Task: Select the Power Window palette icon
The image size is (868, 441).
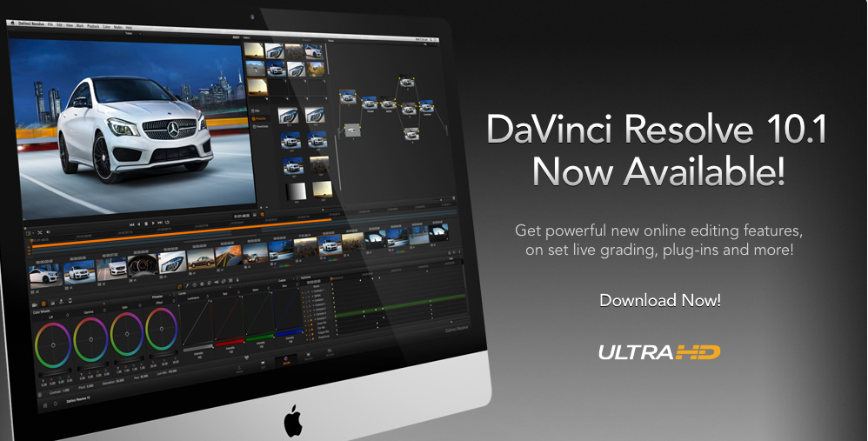Action: [x=194, y=284]
